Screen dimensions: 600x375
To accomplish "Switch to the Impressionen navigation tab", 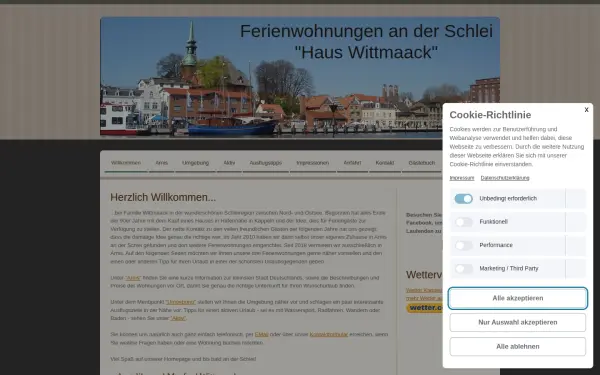I will [313, 163].
